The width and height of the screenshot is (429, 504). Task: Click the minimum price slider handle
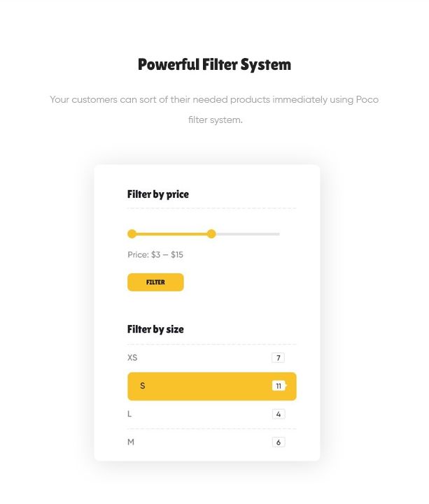[x=132, y=234]
